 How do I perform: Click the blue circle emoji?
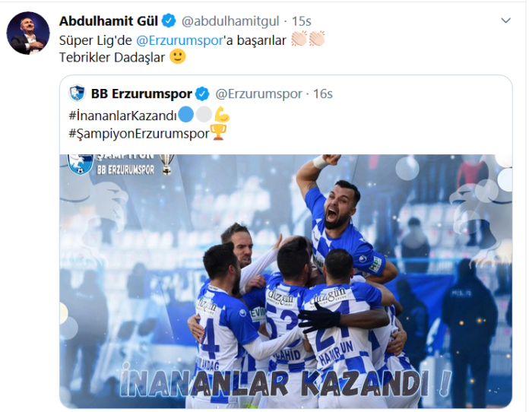tap(186, 114)
